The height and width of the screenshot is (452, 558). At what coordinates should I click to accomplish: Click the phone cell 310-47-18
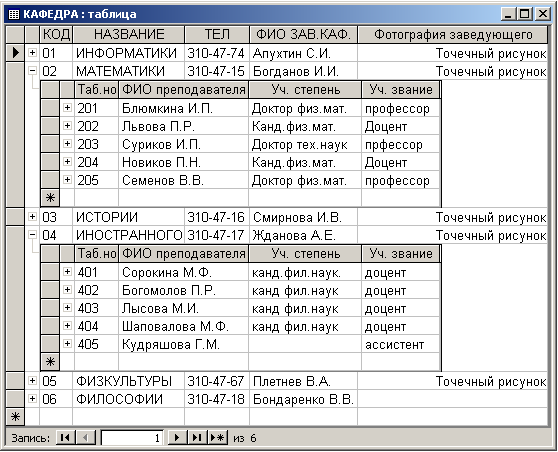(217, 399)
